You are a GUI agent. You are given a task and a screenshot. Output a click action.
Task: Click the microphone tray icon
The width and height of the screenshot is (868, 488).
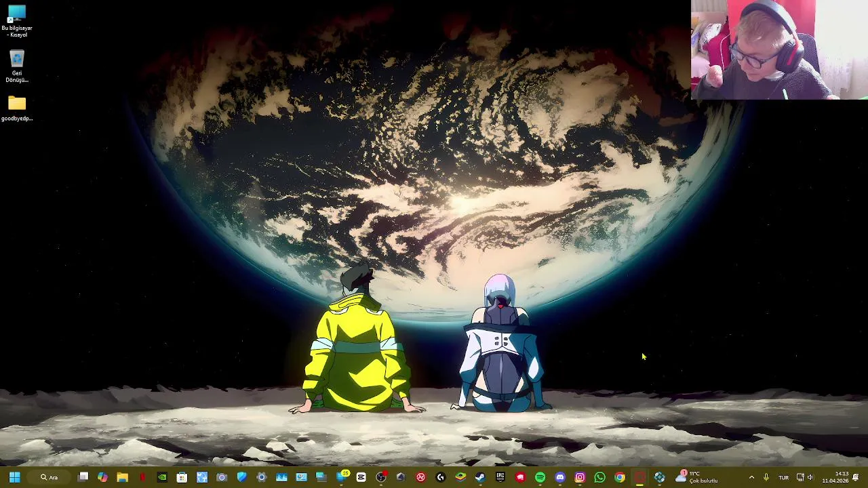tap(766, 477)
